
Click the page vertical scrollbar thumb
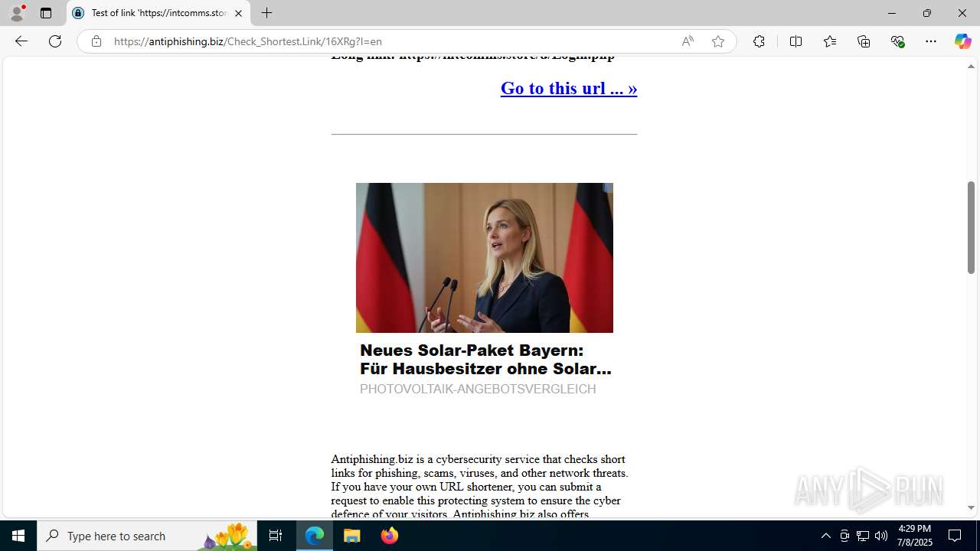tap(971, 227)
